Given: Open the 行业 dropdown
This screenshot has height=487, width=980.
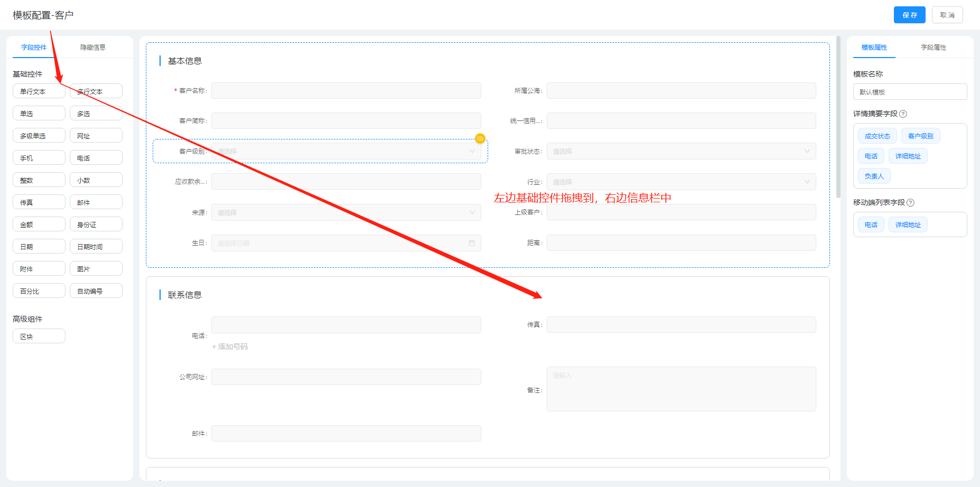Looking at the screenshot, I should tap(681, 182).
